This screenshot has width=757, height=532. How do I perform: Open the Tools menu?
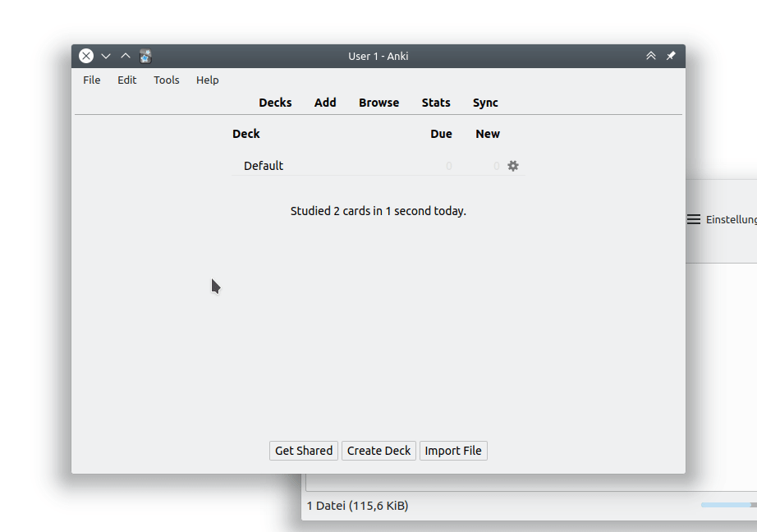(x=167, y=80)
